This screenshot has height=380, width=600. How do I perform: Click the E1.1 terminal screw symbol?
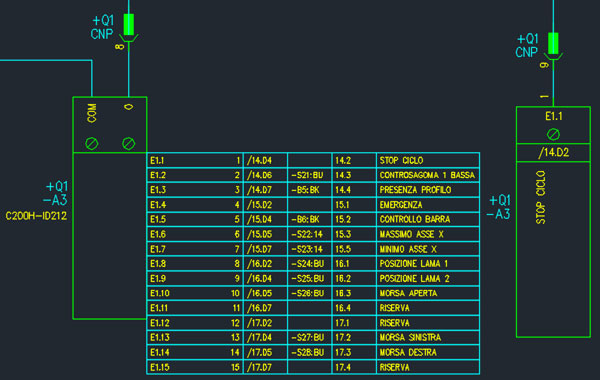pyautogui.click(x=553, y=134)
